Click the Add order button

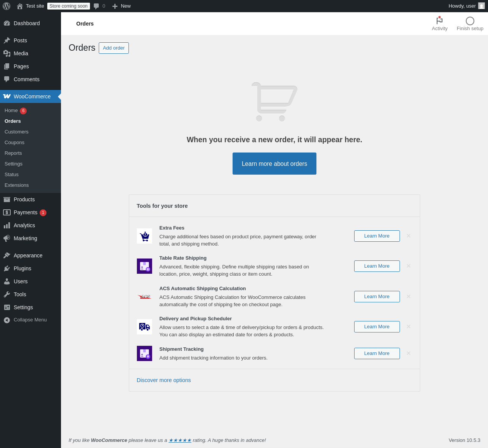(114, 48)
